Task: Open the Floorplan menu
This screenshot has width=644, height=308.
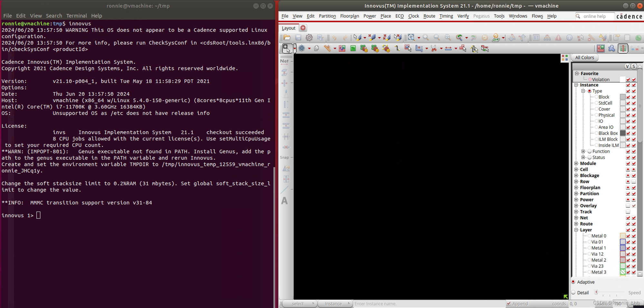Action: tap(349, 16)
